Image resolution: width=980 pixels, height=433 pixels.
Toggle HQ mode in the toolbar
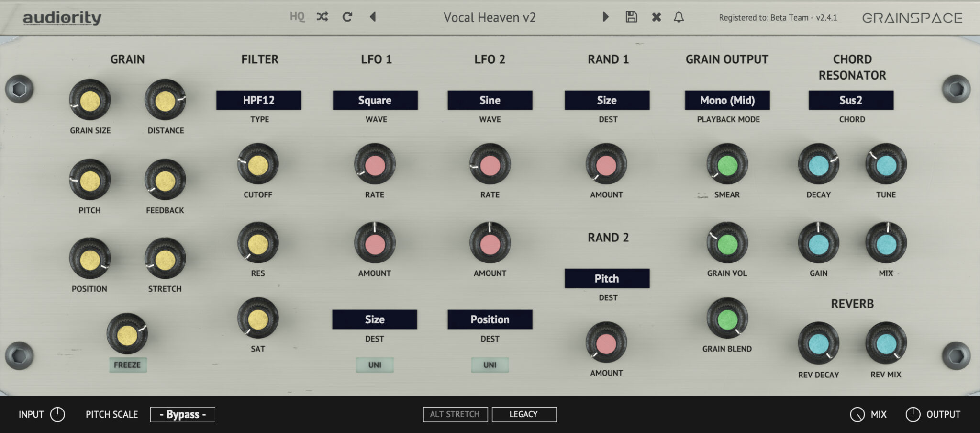point(297,16)
